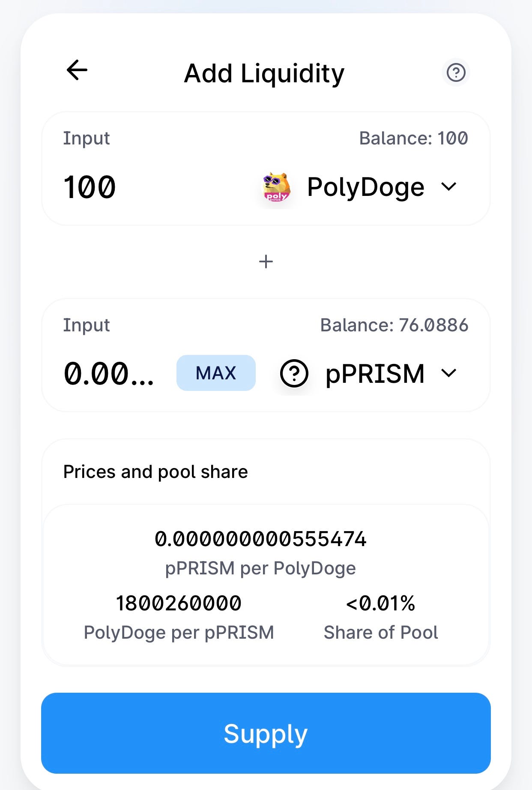Click the pPRISM per PolyDoge price value
Screen dimensions: 532x790
click(260, 539)
